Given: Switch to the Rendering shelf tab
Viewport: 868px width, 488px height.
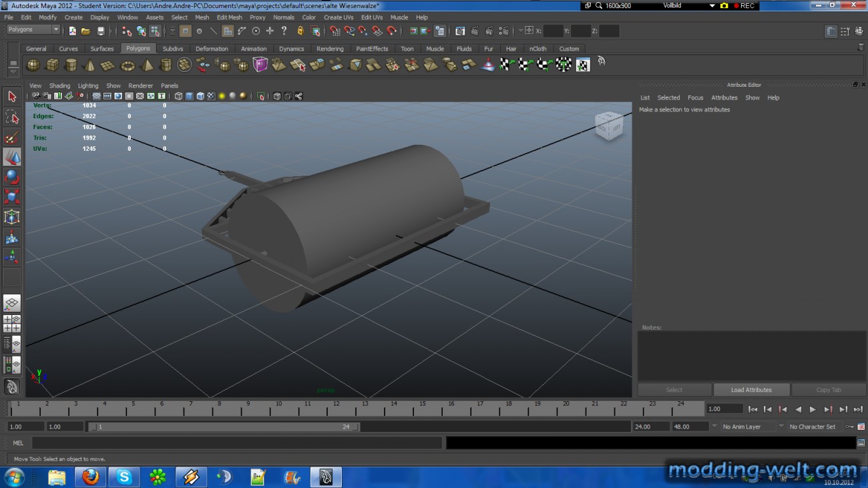Looking at the screenshot, I should pyautogui.click(x=330, y=49).
